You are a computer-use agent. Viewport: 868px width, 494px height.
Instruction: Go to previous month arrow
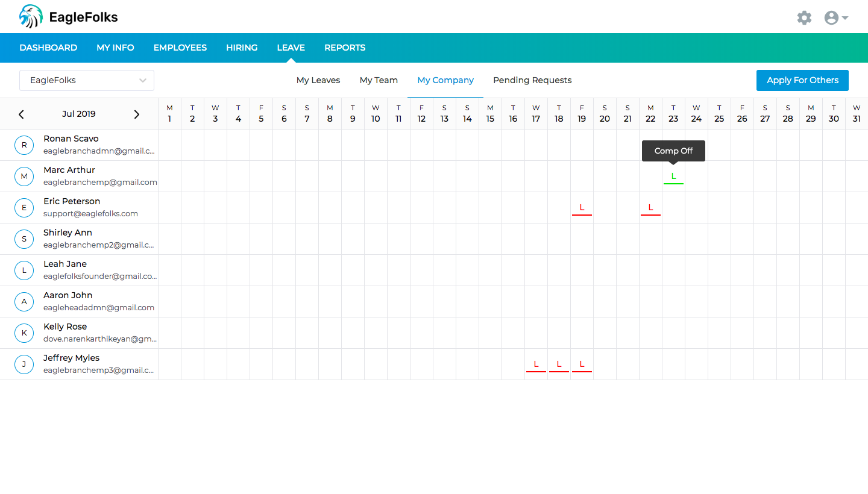(21, 114)
